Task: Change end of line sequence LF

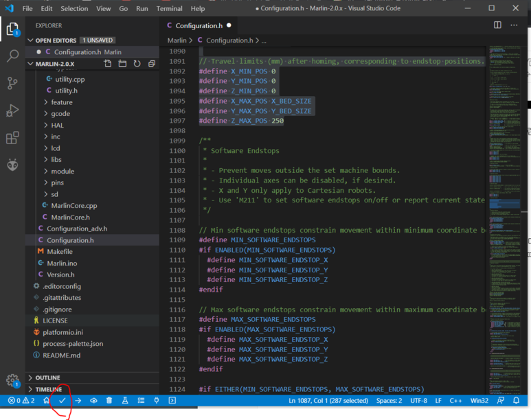Action: click(x=438, y=401)
